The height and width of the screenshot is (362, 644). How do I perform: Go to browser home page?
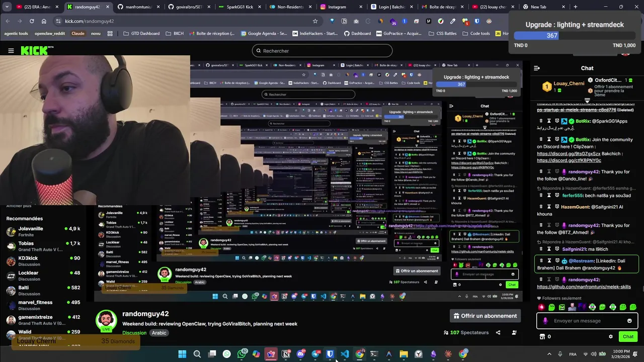[x=44, y=21]
